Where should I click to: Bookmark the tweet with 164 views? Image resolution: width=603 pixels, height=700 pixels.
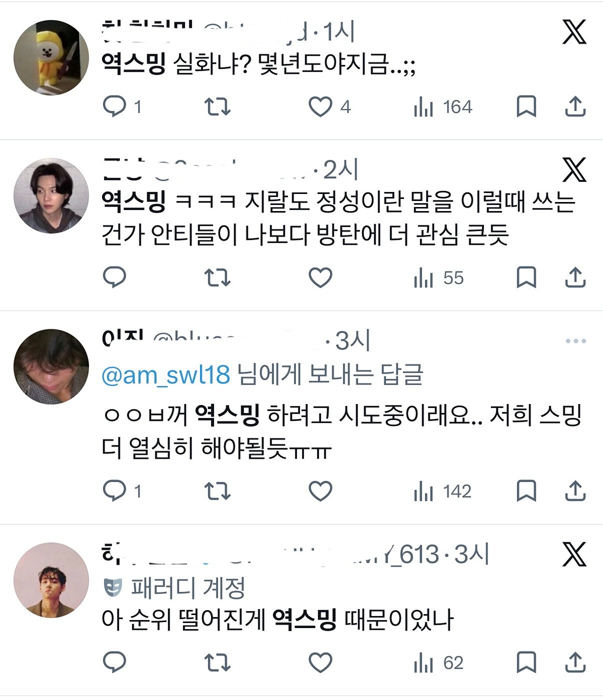click(x=526, y=107)
